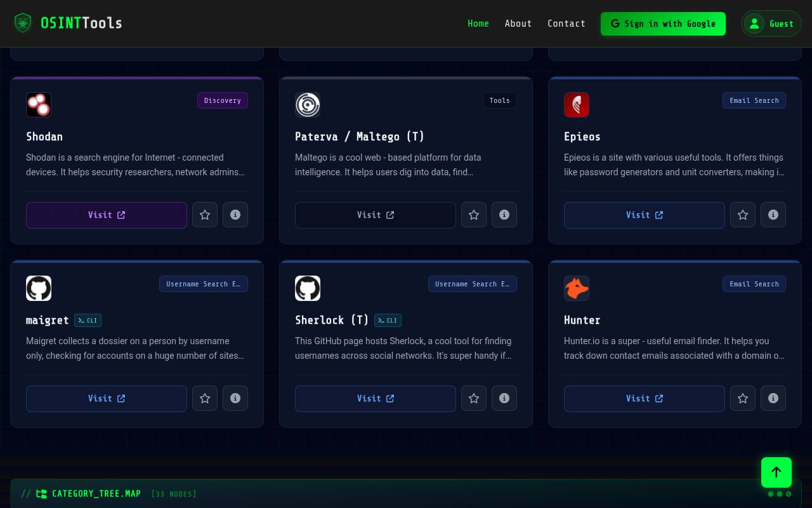This screenshot has width=812, height=508.
Task: Open the About page
Action: tap(518, 23)
